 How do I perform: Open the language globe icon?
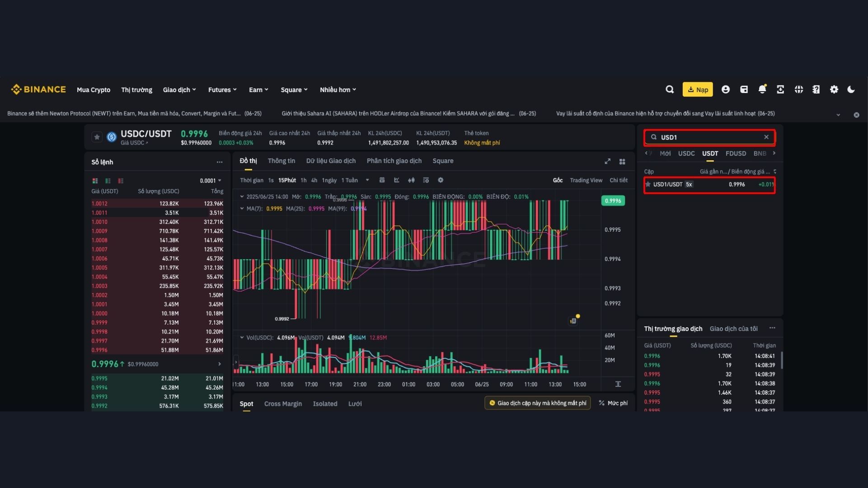pos(799,89)
